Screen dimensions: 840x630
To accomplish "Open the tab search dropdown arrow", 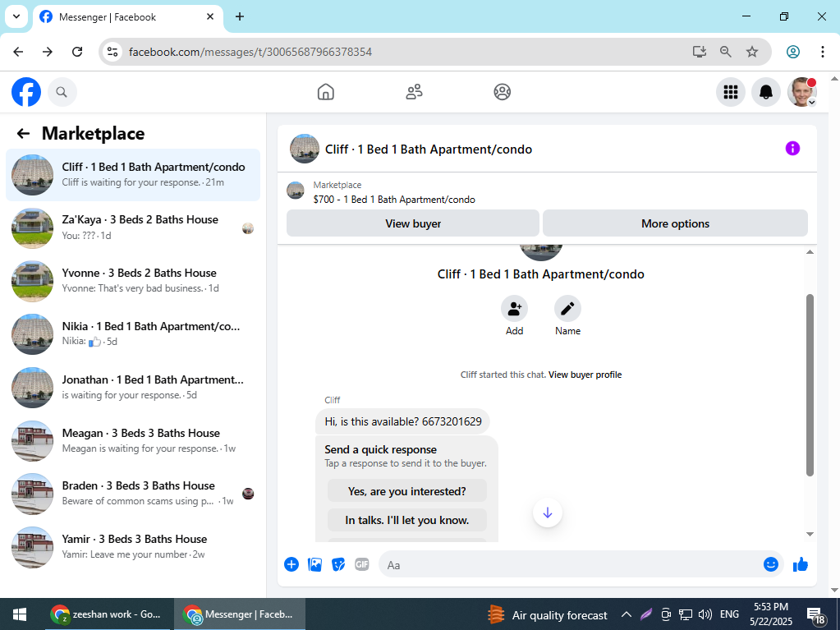I will (x=16, y=16).
